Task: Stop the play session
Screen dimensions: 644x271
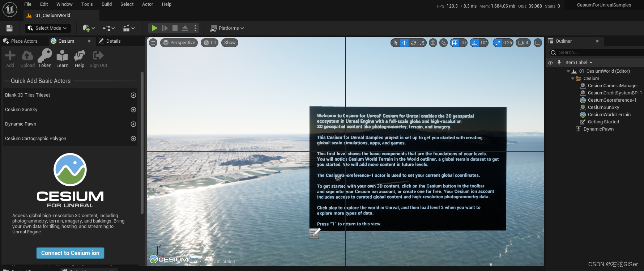Action: click(175, 28)
